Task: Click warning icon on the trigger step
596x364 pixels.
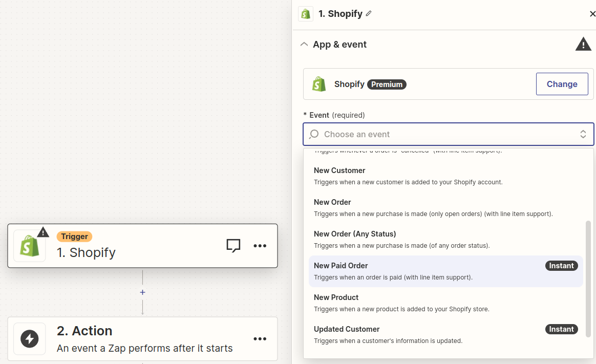Action: click(x=43, y=232)
